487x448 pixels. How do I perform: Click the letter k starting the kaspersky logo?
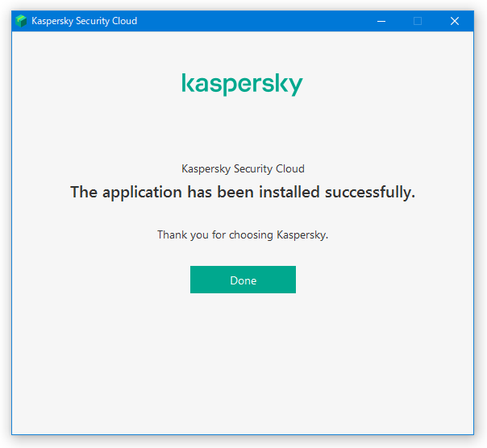[x=188, y=83]
